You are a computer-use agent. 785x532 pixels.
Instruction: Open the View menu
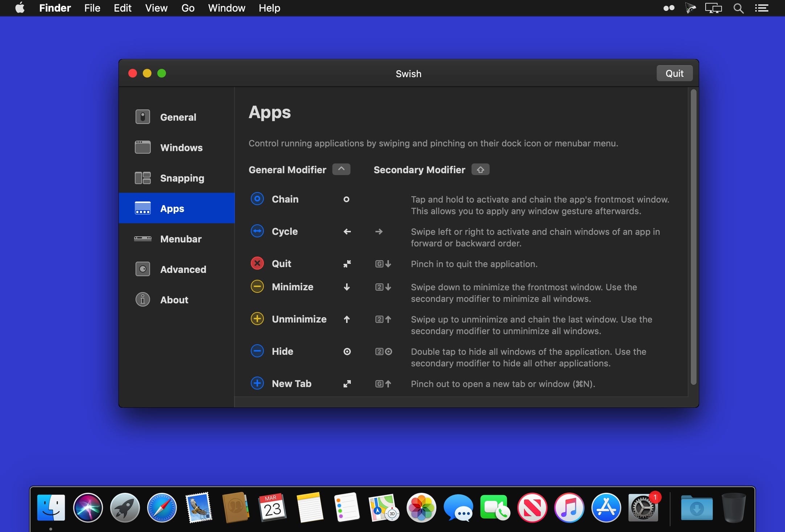click(156, 8)
